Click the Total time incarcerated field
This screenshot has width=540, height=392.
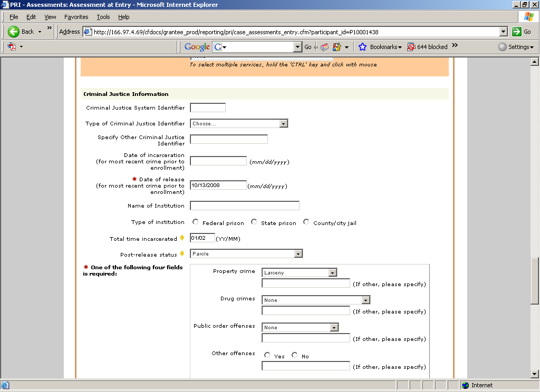[202, 238]
